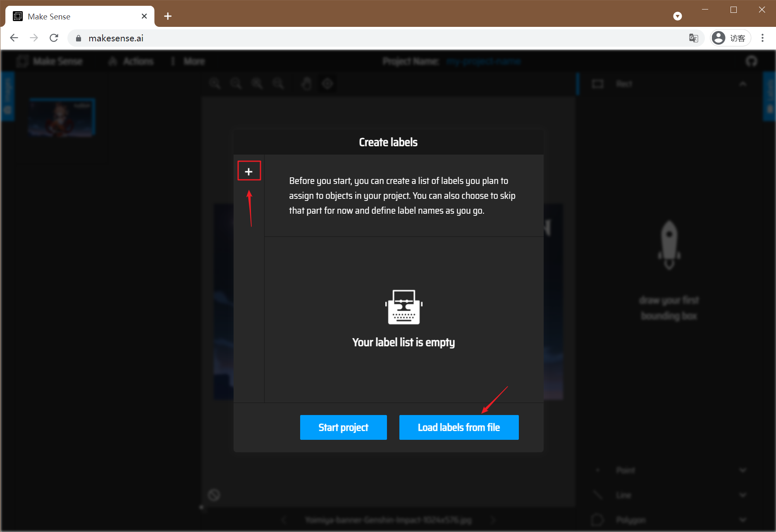Open the Actions menu
The width and height of the screenshot is (776, 532).
131,62
